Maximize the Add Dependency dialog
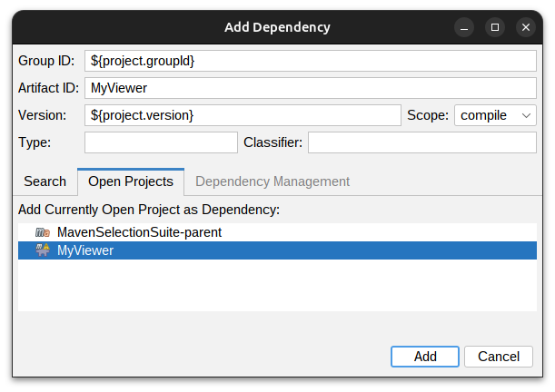This screenshot has height=392, width=555. 495,27
